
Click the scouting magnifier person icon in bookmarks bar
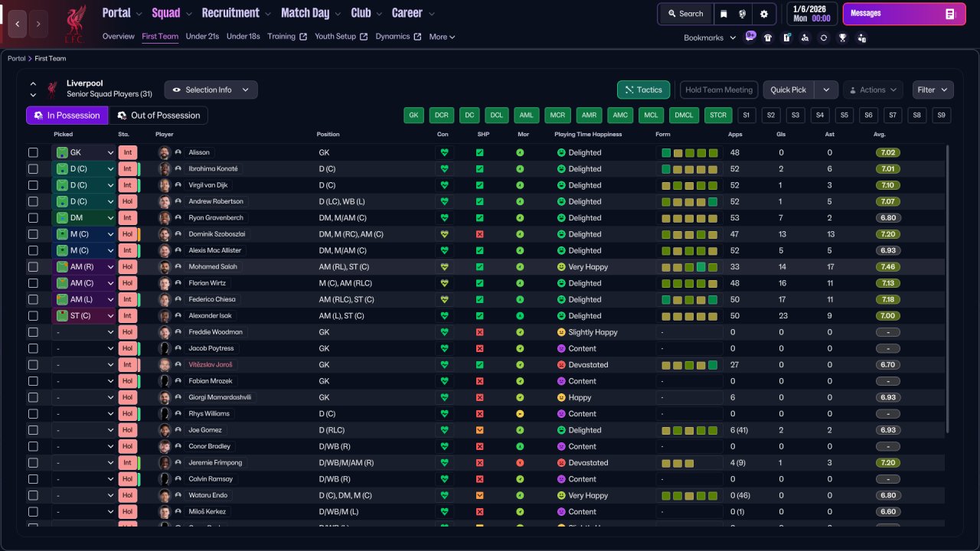tap(805, 37)
